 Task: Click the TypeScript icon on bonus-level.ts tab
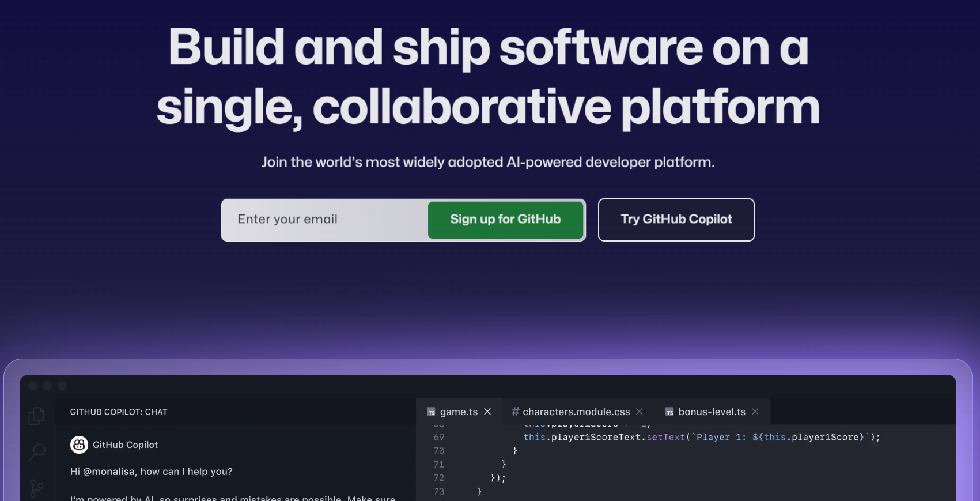pyautogui.click(x=669, y=412)
